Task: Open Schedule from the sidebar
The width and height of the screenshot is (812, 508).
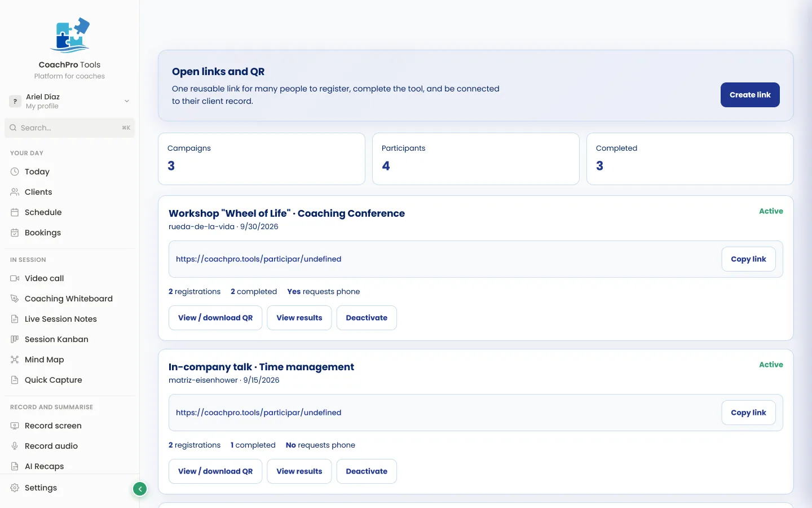Action: [x=69, y=212]
